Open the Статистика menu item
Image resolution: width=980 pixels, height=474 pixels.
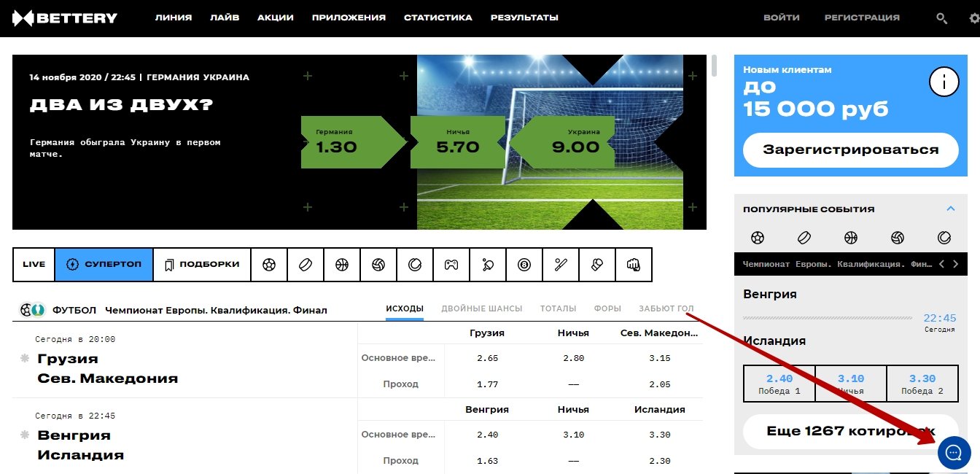pos(437,18)
